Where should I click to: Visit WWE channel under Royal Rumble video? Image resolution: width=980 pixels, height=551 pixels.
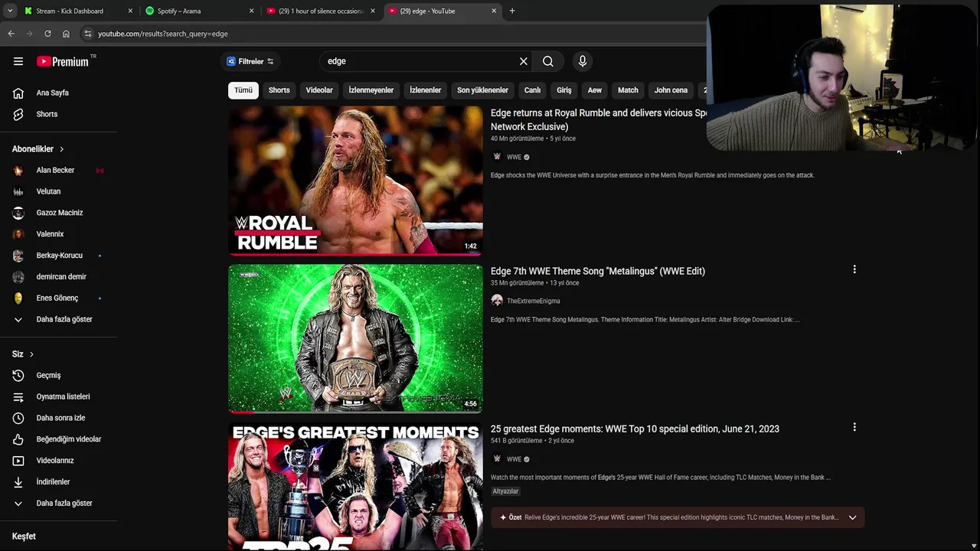(x=514, y=157)
